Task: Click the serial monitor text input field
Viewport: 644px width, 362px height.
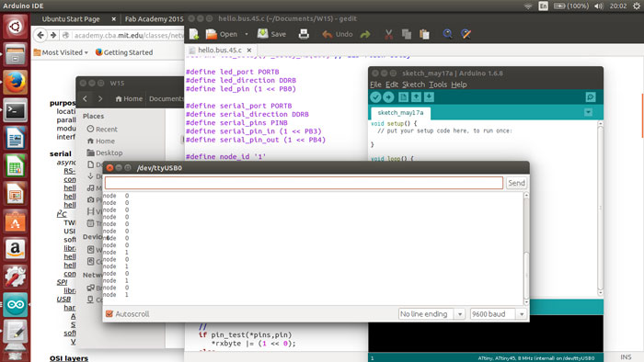Action: pyautogui.click(x=304, y=183)
